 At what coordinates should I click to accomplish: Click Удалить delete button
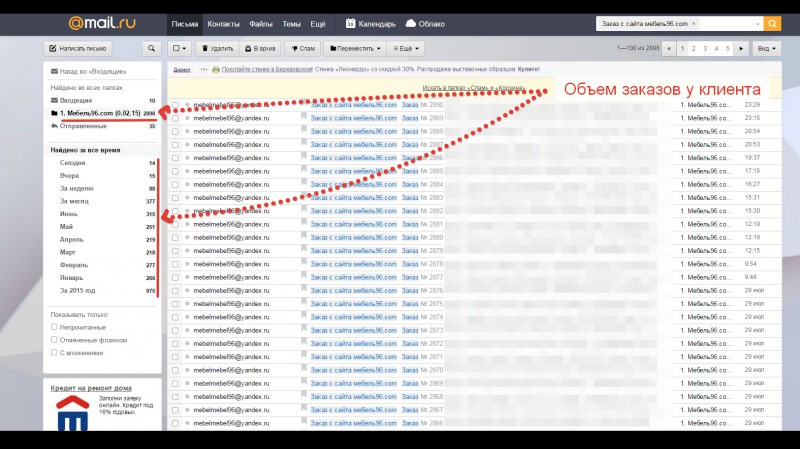pyautogui.click(x=217, y=48)
